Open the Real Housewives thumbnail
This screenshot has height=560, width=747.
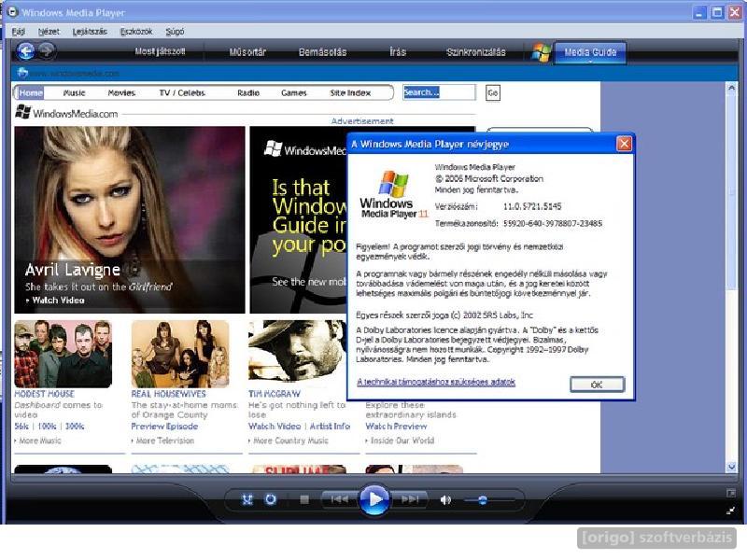(180, 354)
